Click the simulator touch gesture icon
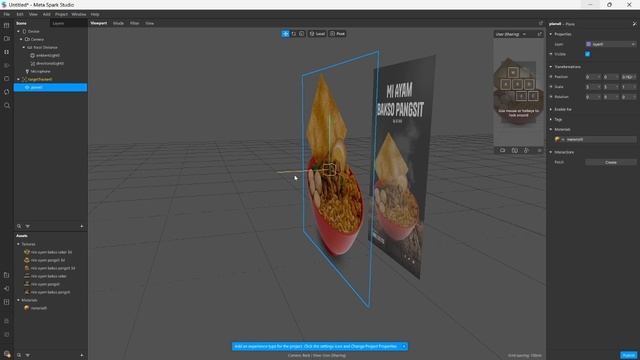This screenshot has height=360, width=640. (x=527, y=150)
